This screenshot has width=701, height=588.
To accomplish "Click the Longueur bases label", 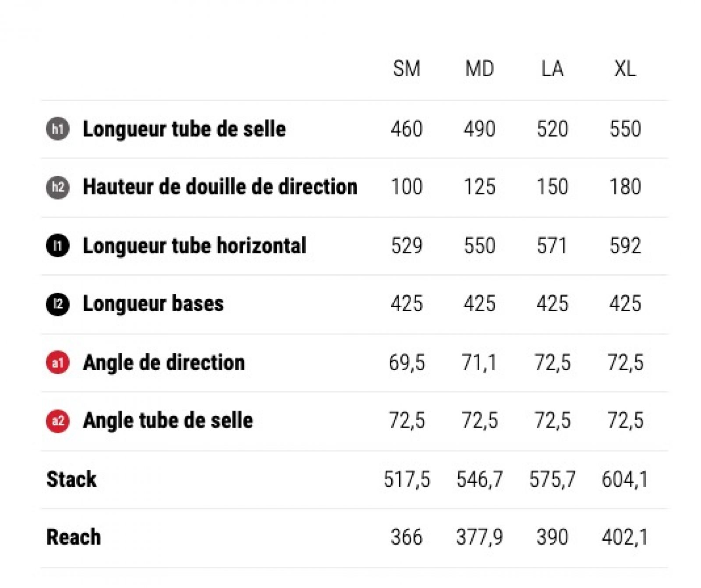I will (x=153, y=304).
